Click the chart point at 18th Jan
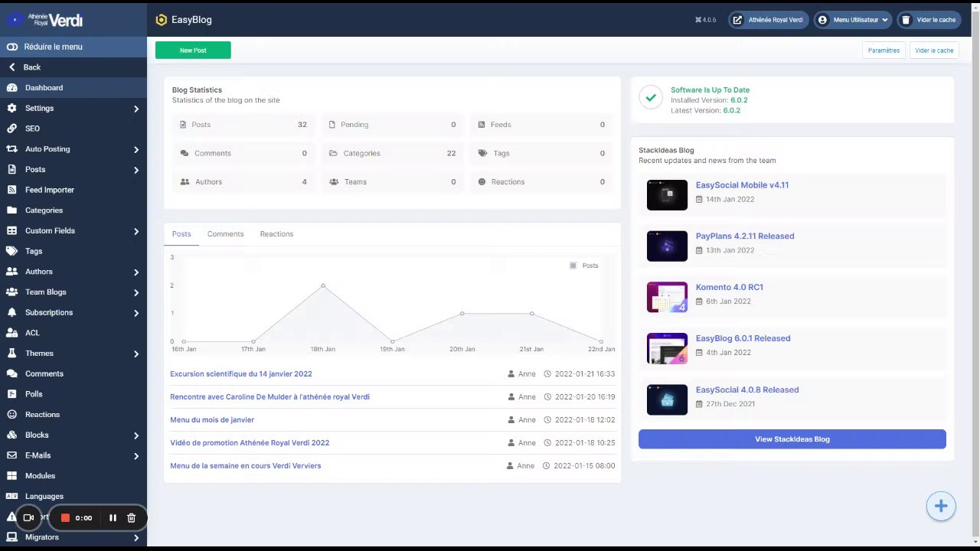The height and width of the screenshot is (551, 980). pyautogui.click(x=323, y=285)
